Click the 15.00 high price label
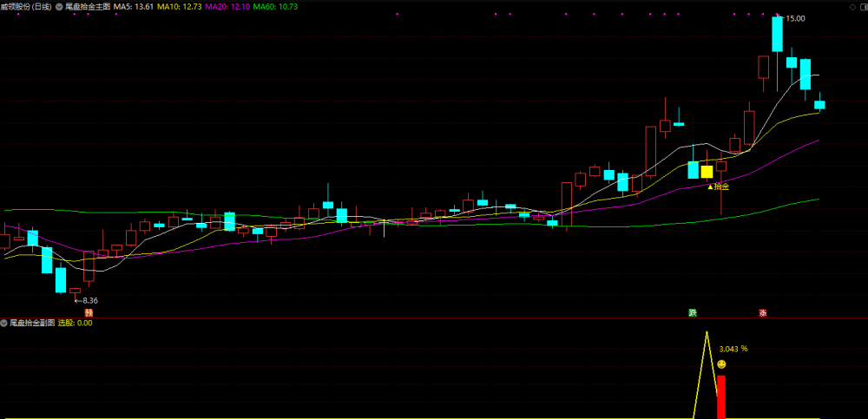The width and height of the screenshot is (868, 419). pyautogui.click(x=795, y=18)
